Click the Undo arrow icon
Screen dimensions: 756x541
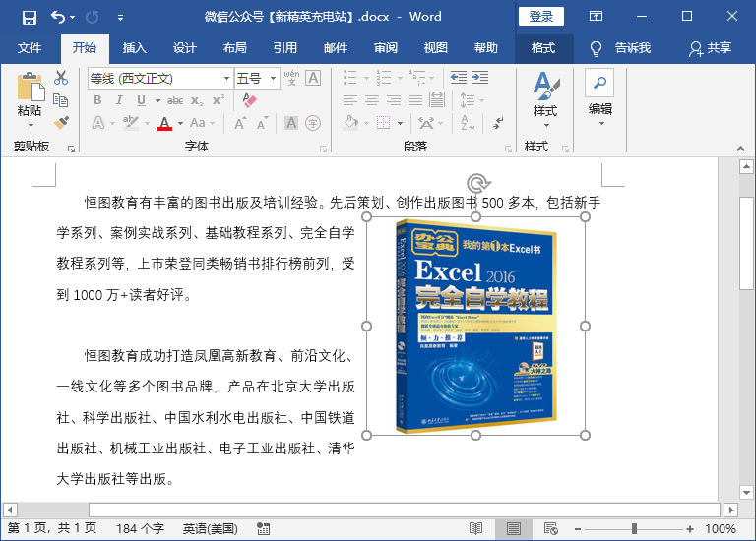coord(58,18)
